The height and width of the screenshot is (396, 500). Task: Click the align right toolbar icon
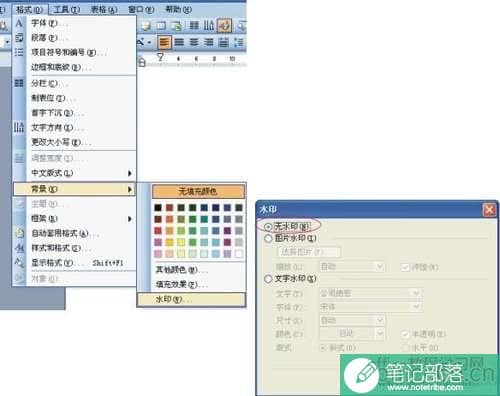pos(209,42)
